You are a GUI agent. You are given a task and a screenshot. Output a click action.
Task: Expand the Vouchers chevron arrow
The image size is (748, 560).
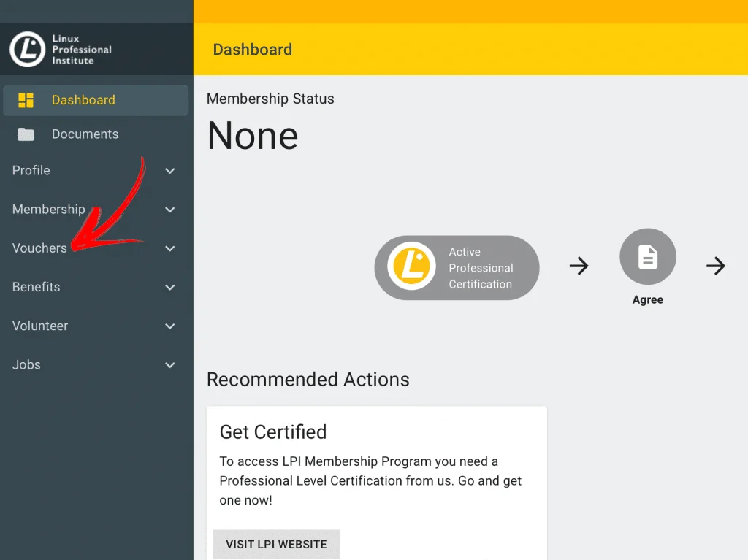[x=170, y=248]
